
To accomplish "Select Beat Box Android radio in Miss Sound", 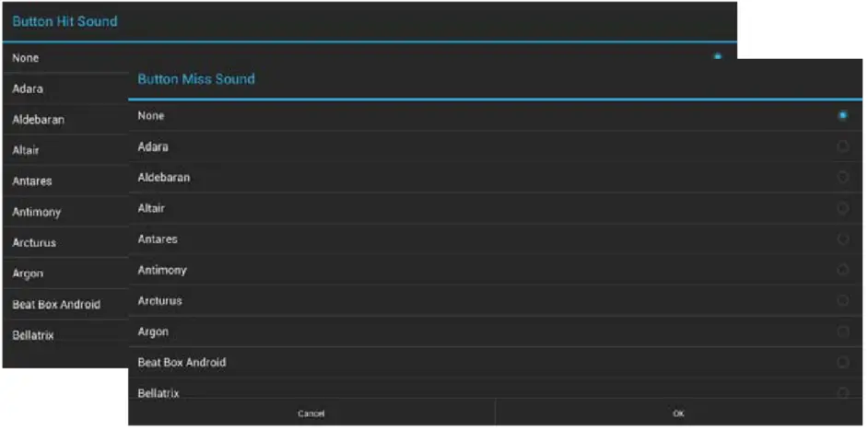I will point(842,363).
